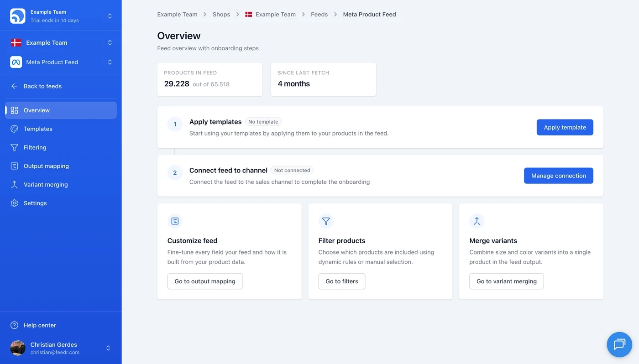639x364 pixels.
Task: Click the Help center question mark icon
Action: tap(15, 325)
